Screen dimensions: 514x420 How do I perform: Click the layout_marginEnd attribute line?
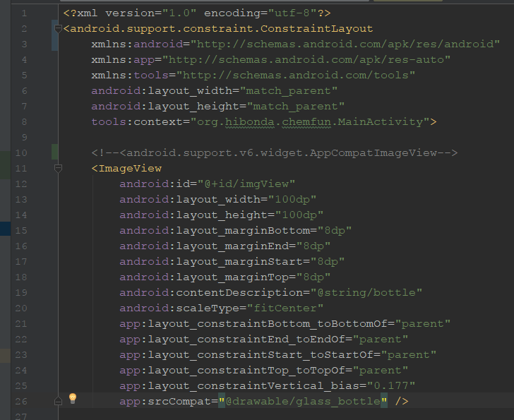pyautogui.click(x=225, y=246)
